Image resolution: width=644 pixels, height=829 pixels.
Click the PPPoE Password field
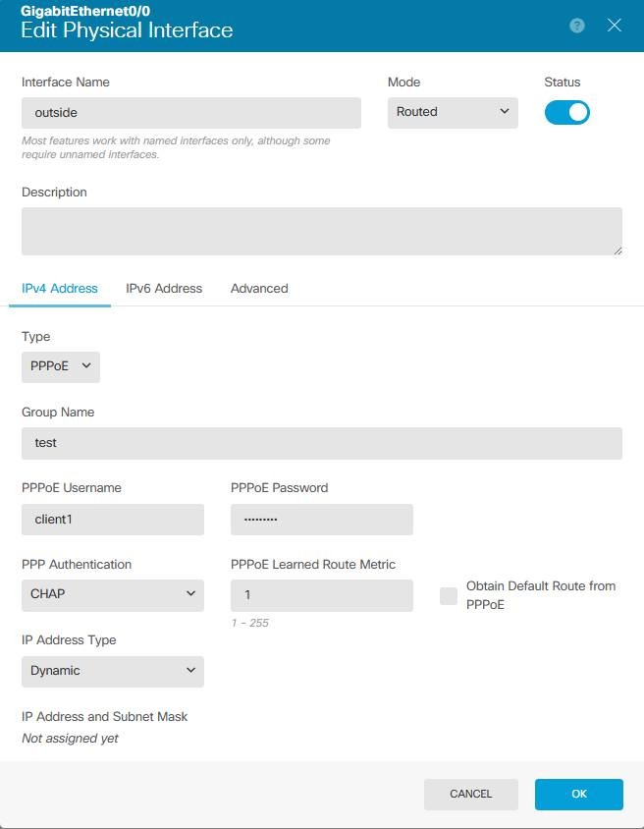[321, 520]
